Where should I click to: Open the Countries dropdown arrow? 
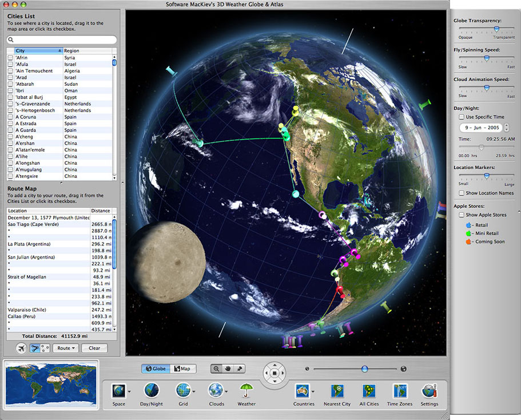click(x=313, y=391)
